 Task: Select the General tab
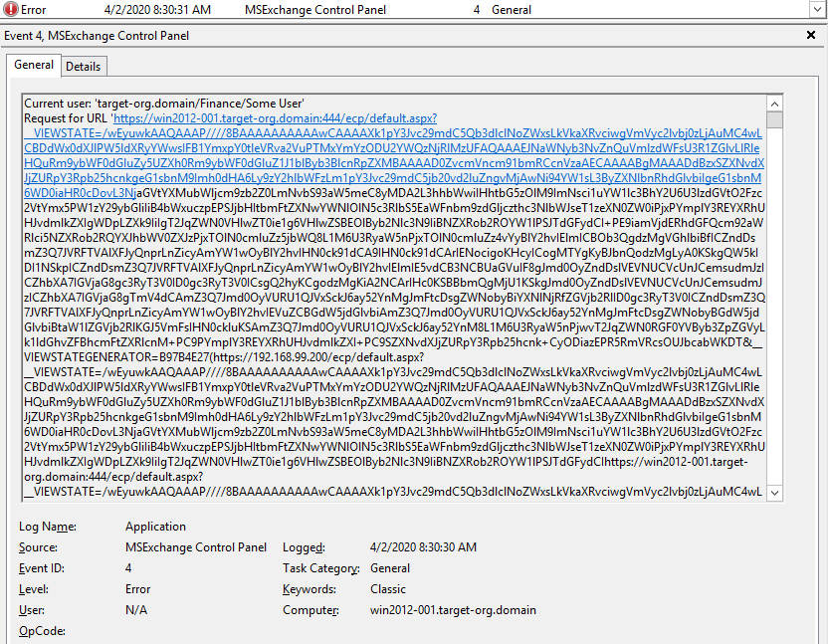pyautogui.click(x=34, y=66)
